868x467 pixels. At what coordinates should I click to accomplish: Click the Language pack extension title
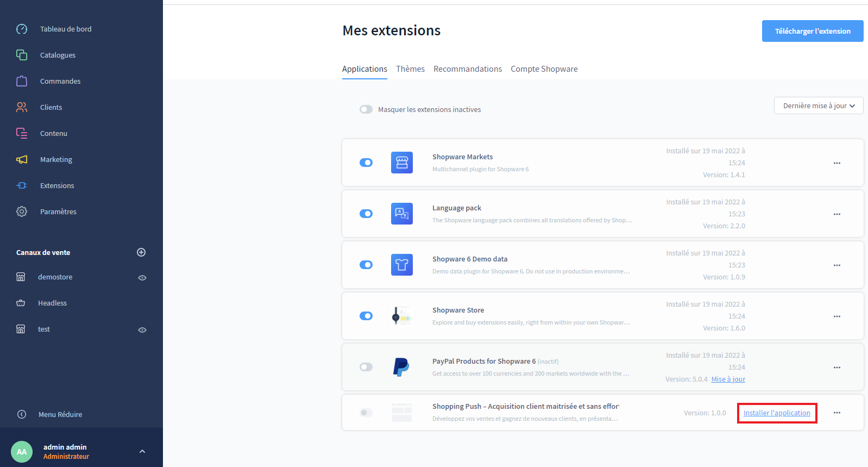point(457,208)
